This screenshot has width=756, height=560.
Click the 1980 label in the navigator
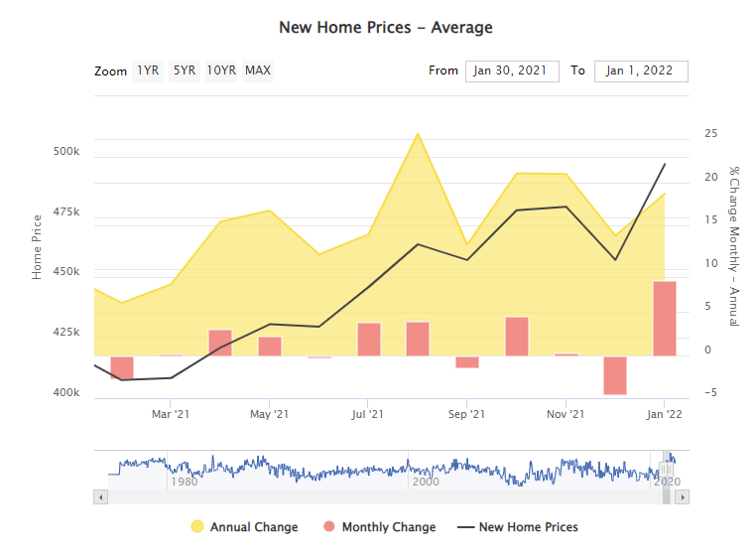click(x=185, y=482)
